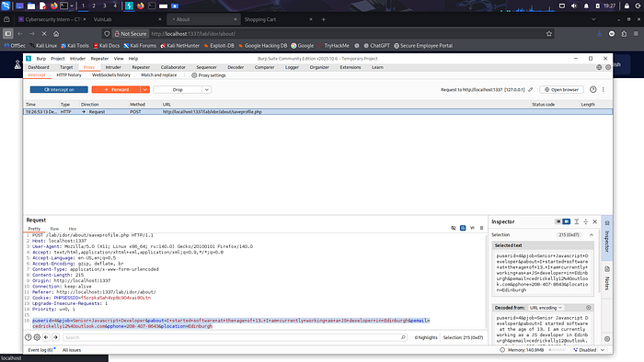Open Match and replace subtab
644x362 pixels.
coord(158,75)
